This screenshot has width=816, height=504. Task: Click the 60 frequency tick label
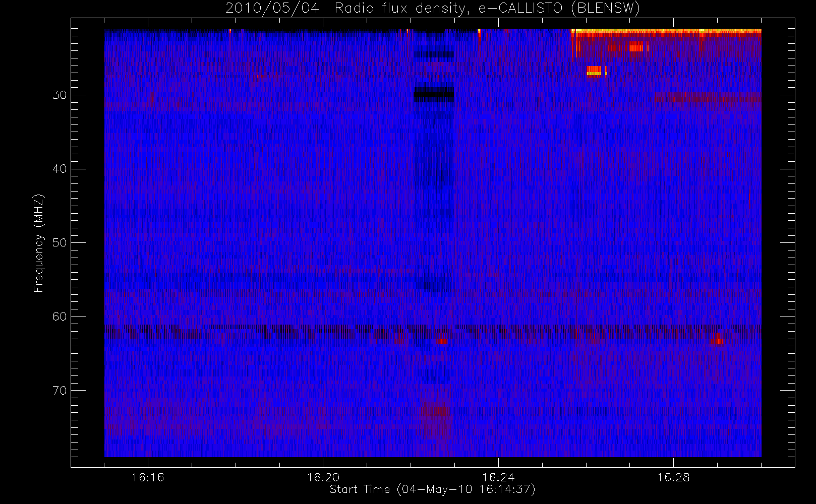coord(60,317)
